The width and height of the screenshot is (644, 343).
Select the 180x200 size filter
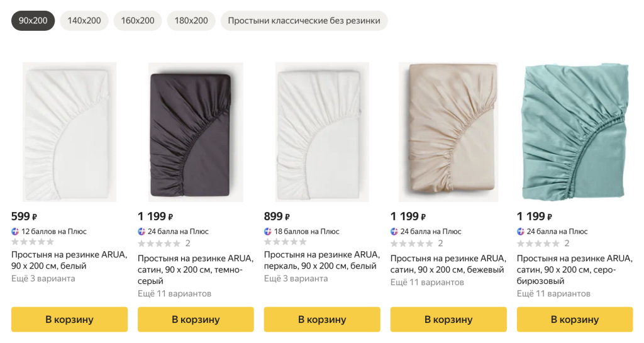coord(191,21)
